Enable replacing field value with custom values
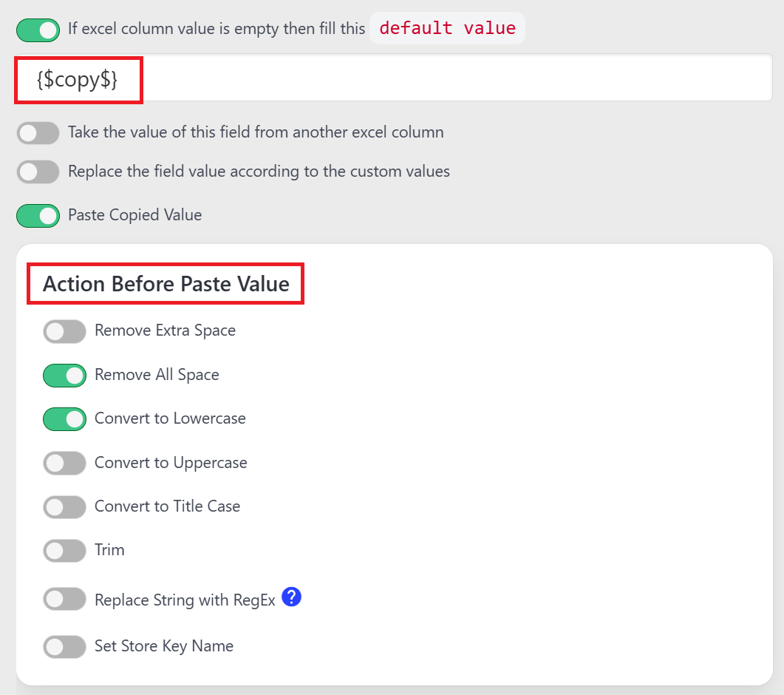The image size is (784, 695). click(38, 172)
